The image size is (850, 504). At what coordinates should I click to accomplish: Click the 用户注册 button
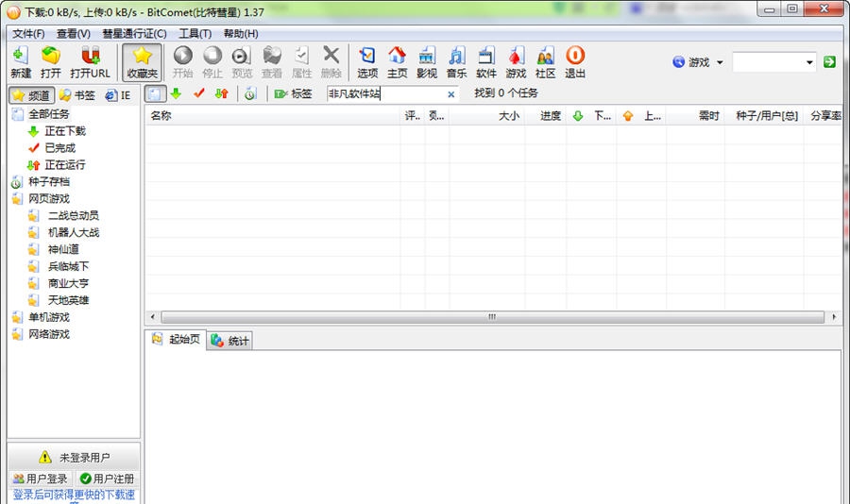click(107, 479)
